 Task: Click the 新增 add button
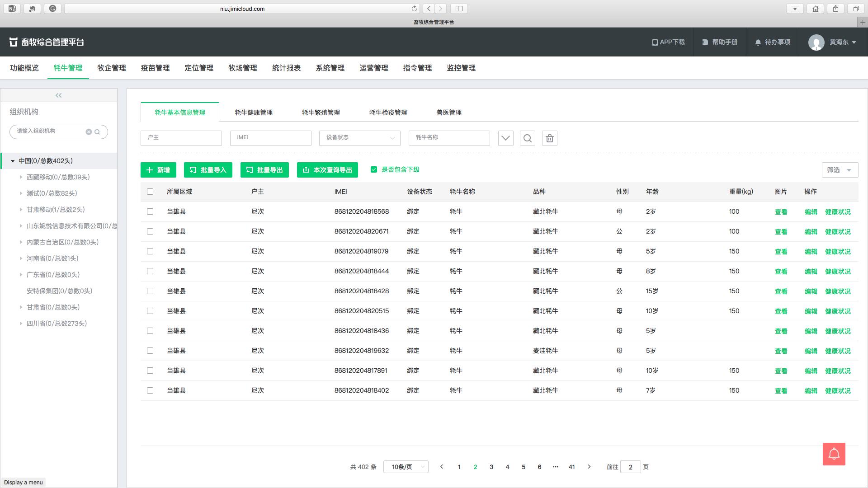pos(158,170)
